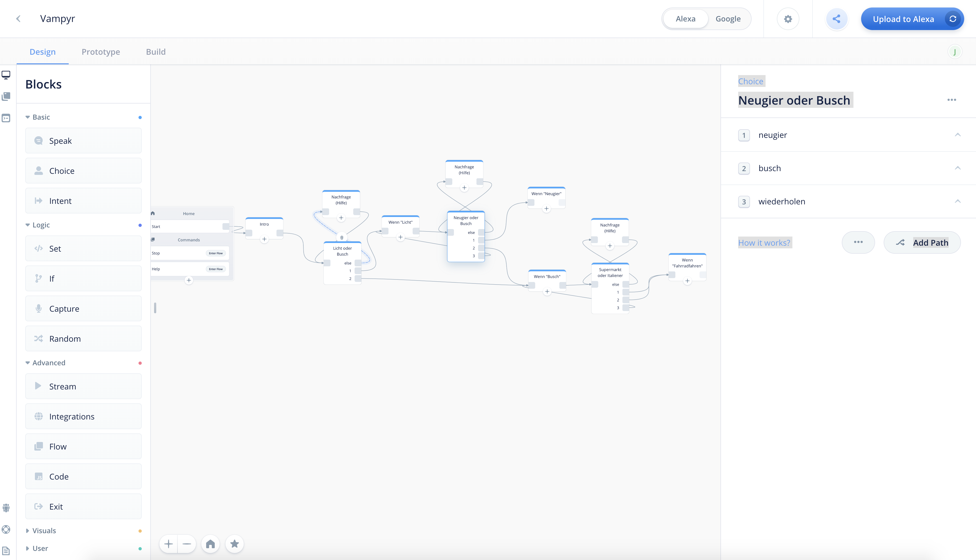Select the Alexa platform toggle
The width and height of the screenshot is (976, 560).
686,19
